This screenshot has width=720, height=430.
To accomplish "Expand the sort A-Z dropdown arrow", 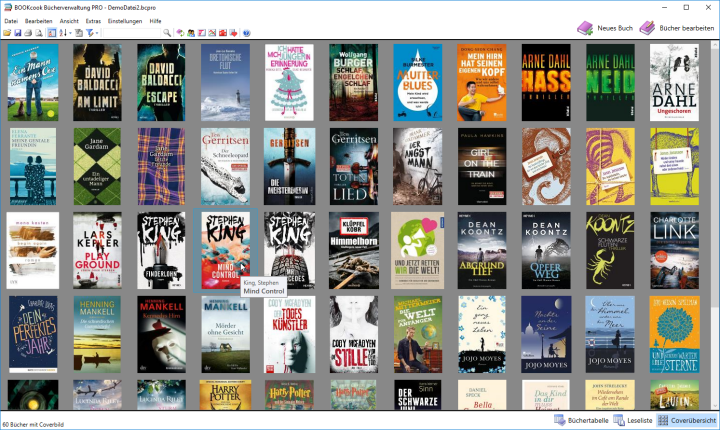I will [x=70, y=33].
